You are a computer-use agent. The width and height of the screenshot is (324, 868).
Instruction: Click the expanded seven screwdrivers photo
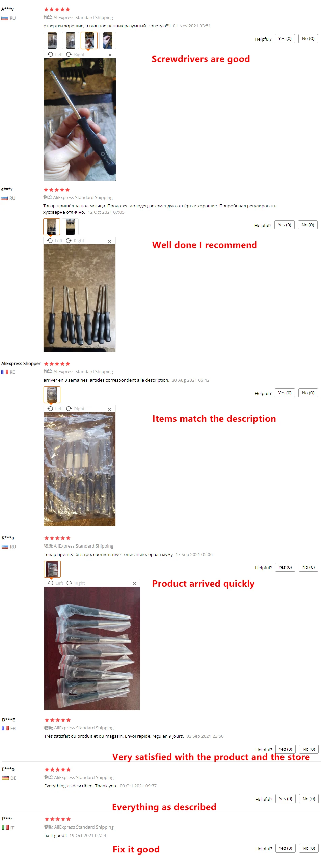(x=80, y=298)
